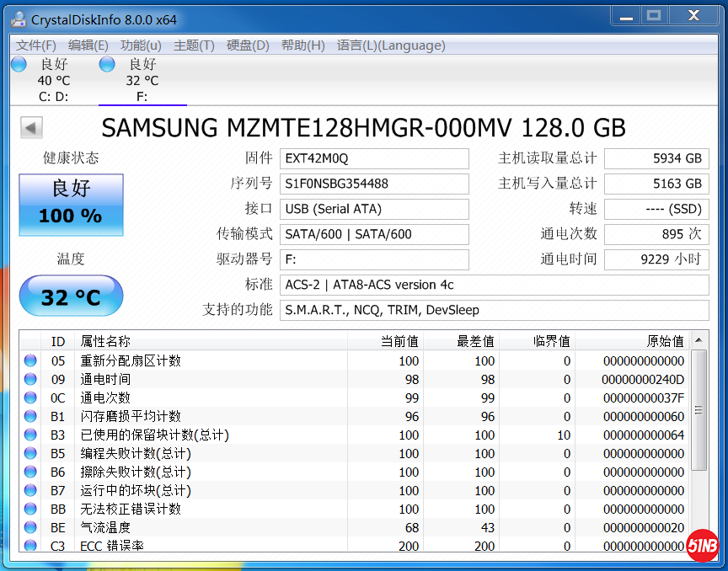The height and width of the screenshot is (571, 728).
Task: Click the CrystalDiskInfo app icon in title bar
Action: click(19, 19)
